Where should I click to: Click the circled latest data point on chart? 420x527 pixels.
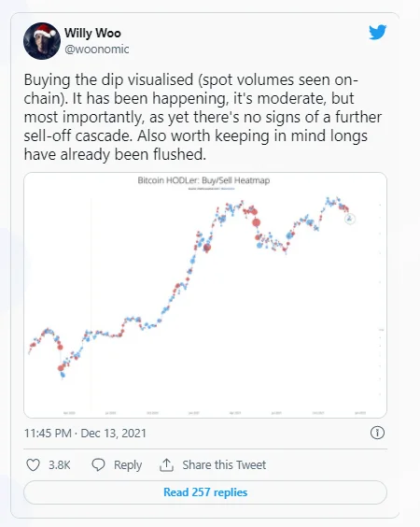click(x=350, y=219)
